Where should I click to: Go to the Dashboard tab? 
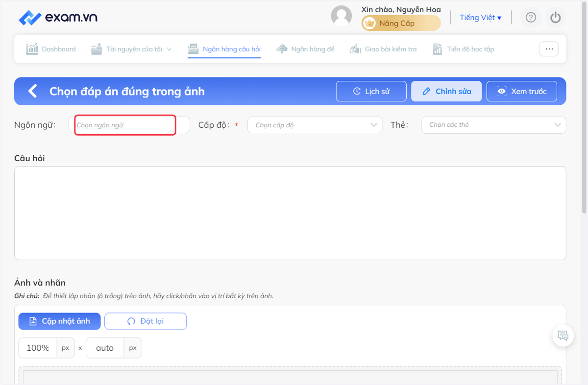click(51, 49)
